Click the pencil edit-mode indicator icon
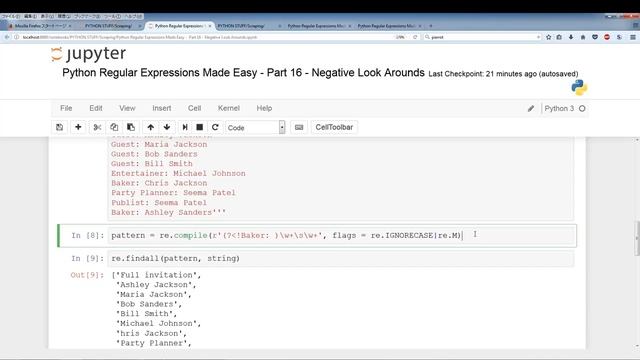This screenshot has height=360, width=640. pyautogui.click(x=531, y=109)
